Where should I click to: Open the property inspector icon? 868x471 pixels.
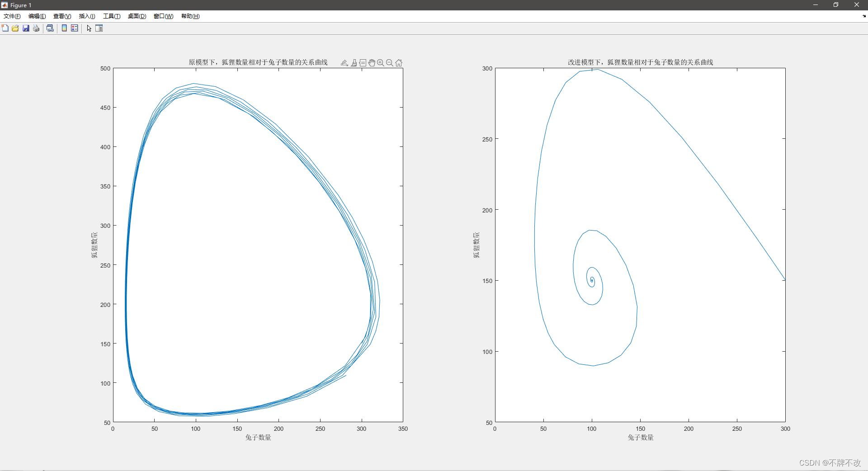[99, 28]
